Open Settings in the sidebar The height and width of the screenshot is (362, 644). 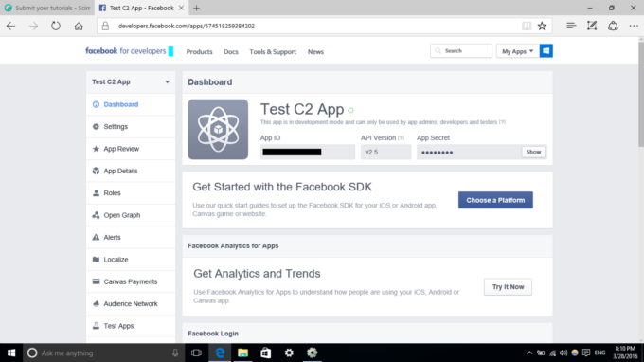[x=131, y=127]
